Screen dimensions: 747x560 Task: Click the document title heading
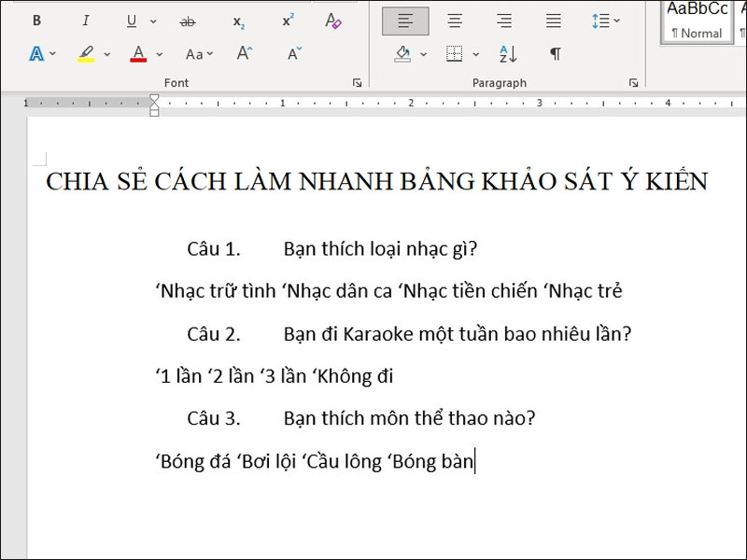(377, 181)
